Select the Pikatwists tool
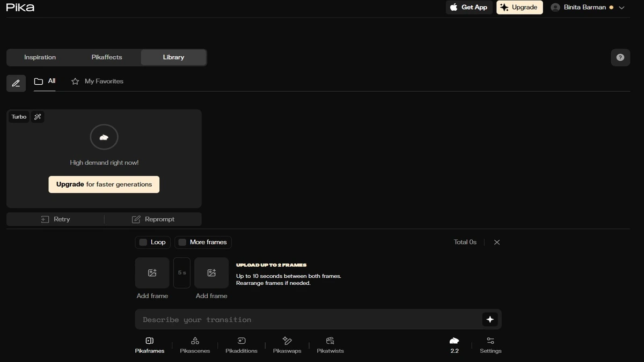Screen dimensions: 644x362 tap(330, 345)
